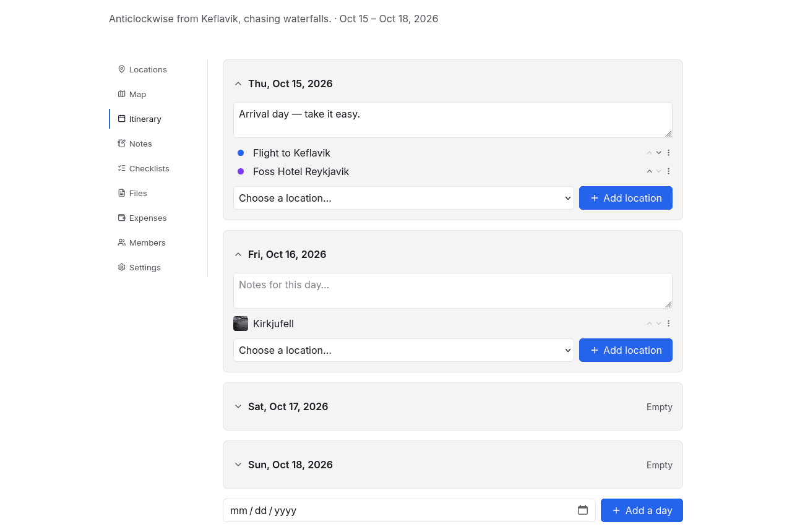This screenshot has width=792, height=532.
Task: Move Foss Hotel Reykjavik up
Action: [x=650, y=171]
